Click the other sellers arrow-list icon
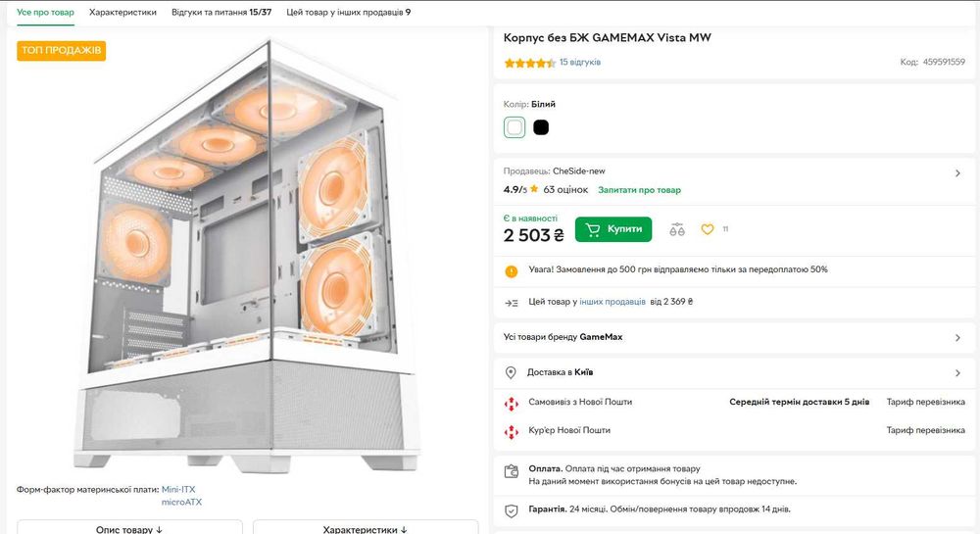This screenshot has height=534, width=980. click(511, 303)
